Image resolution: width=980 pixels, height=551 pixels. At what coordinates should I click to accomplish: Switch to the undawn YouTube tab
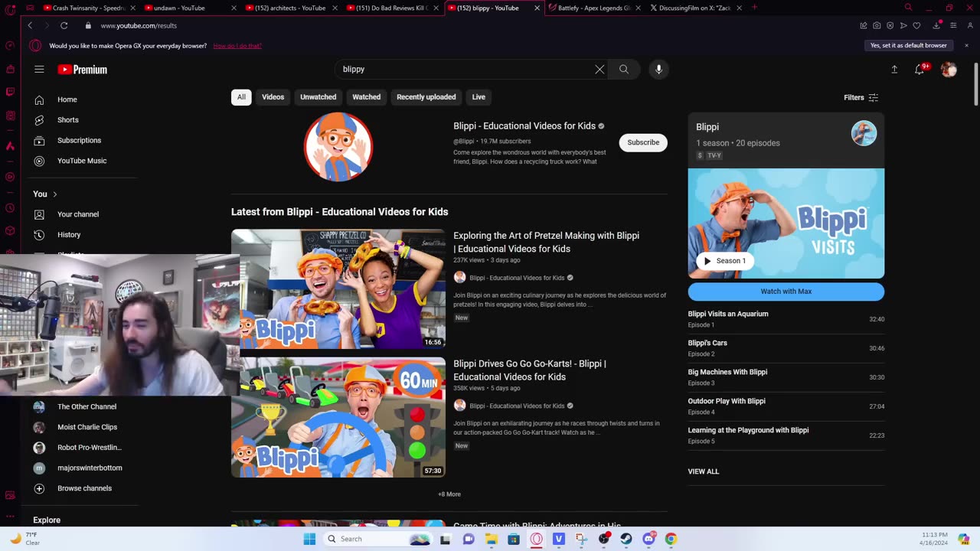pos(189,8)
